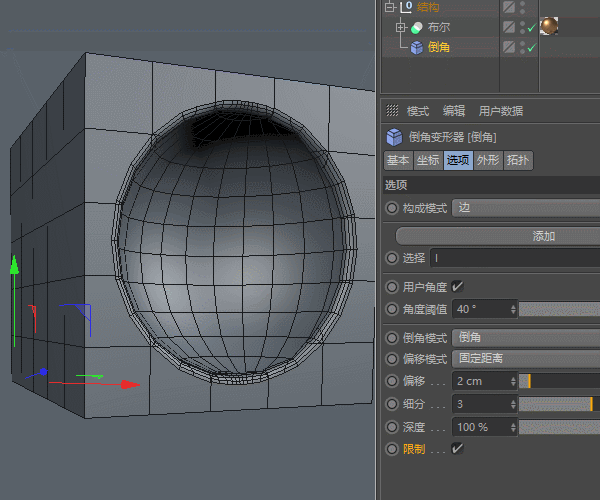Click the 角度阈值 slider bar
The height and width of the screenshot is (500, 600).
[x=559, y=309]
